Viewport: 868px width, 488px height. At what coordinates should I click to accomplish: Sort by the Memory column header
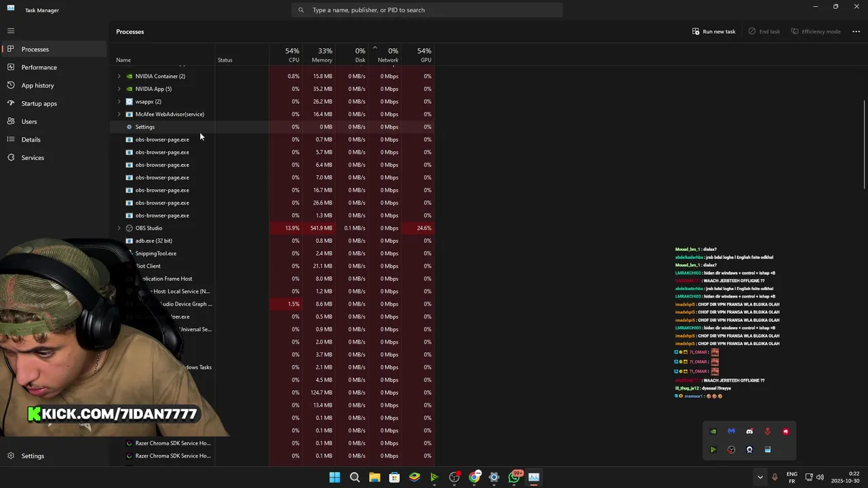click(x=319, y=55)
